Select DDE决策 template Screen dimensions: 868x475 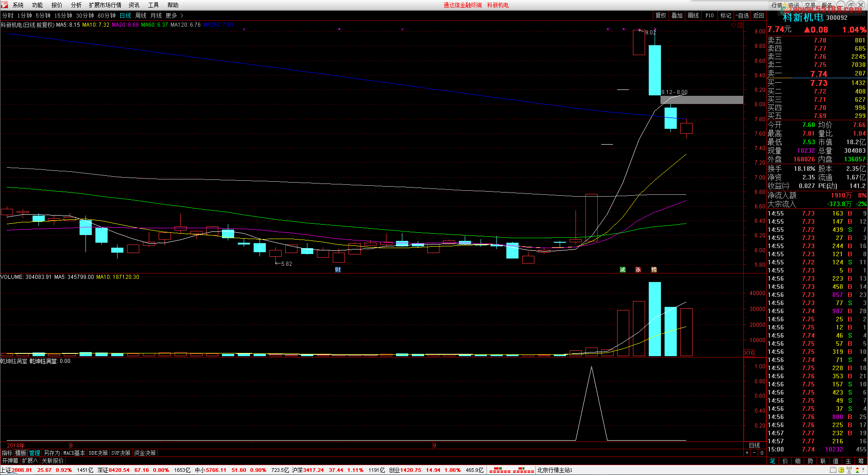(99, 453)
